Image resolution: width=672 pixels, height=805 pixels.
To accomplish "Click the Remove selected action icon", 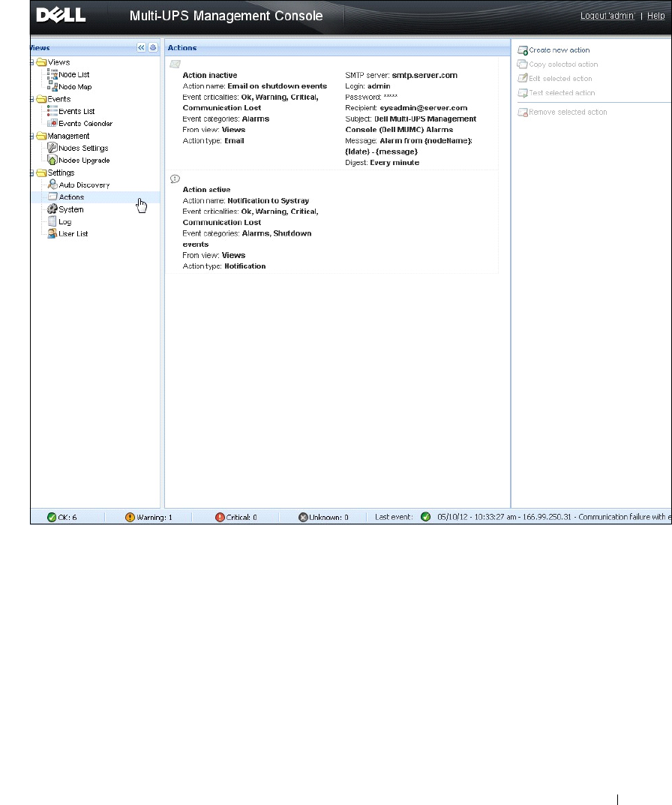I will click(x=523, y=112).
